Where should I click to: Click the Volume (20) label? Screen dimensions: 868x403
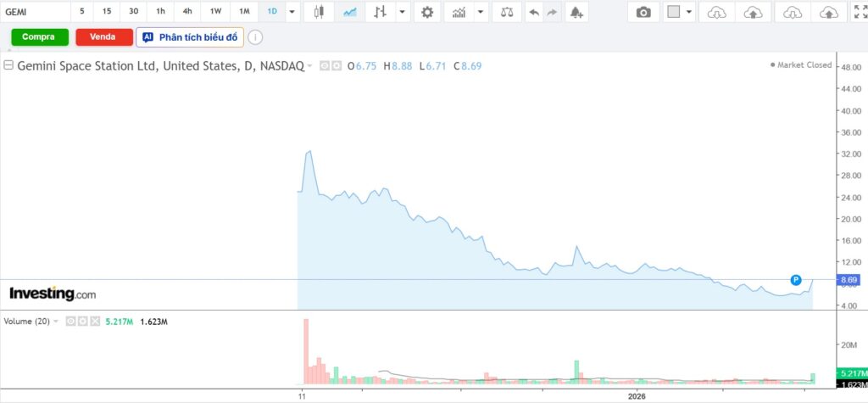pyautogui.click(x=27, y=322)
